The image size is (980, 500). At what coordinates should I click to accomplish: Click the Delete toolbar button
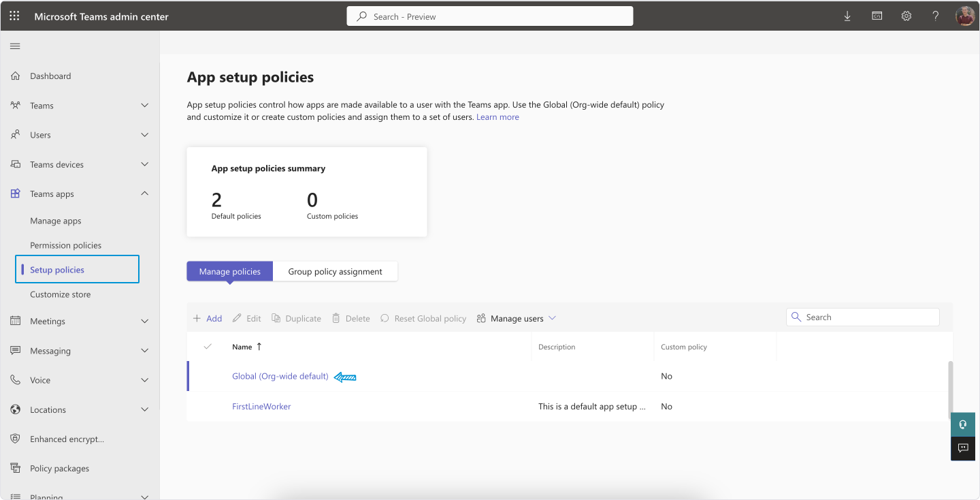click(351, 318)
